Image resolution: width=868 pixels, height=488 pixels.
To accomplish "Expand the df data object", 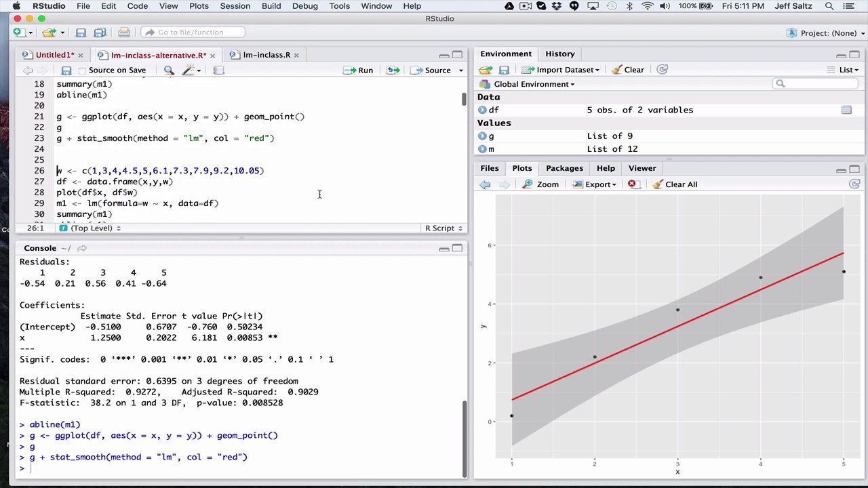I will (482, 110).
